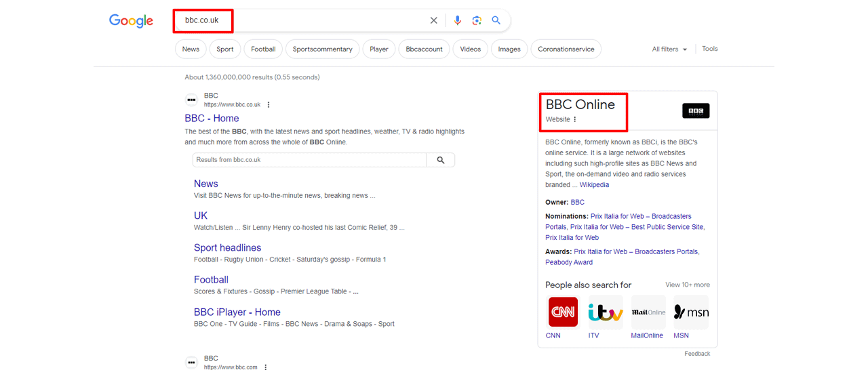
Task: Open the MailOnline logo thumbnail
Action: coord(648,312)
